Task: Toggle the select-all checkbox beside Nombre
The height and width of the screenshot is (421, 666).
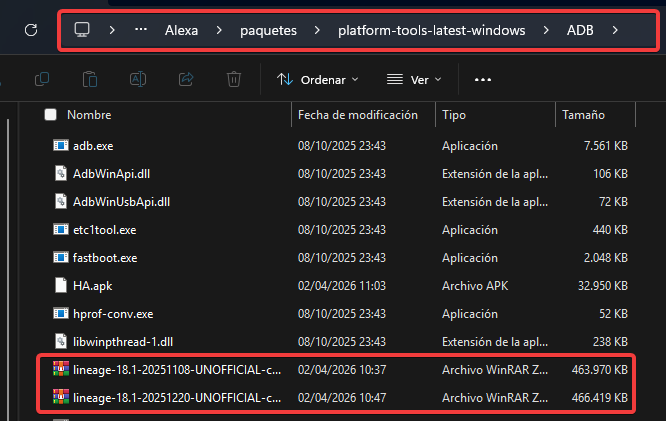Action: [51, 115]
